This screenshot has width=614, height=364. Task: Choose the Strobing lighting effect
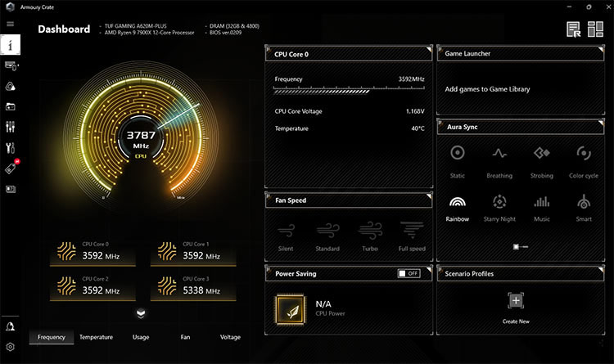point(541,155)
